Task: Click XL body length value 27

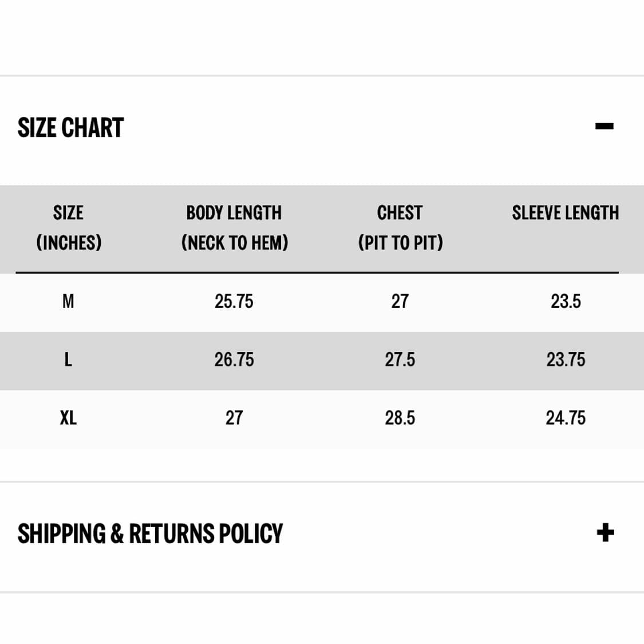Action: pos(234,418)
